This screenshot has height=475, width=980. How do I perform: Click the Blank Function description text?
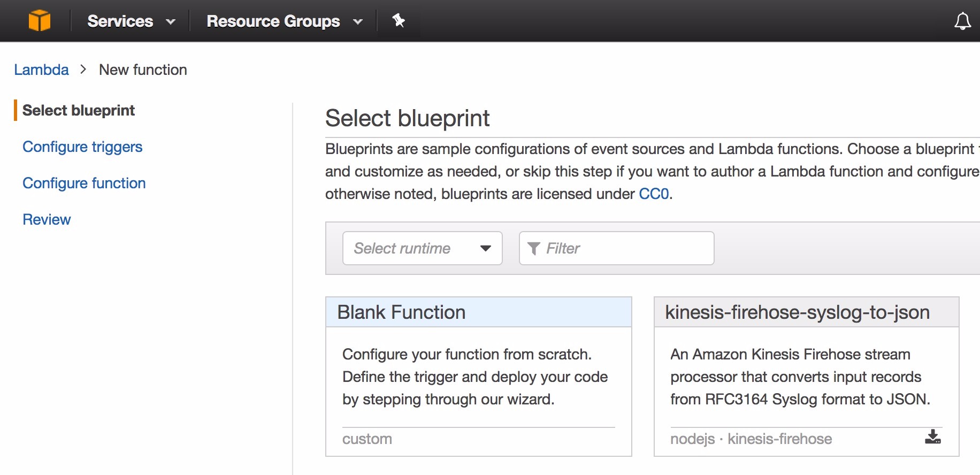pyautogui.click(x=474, y=377)
